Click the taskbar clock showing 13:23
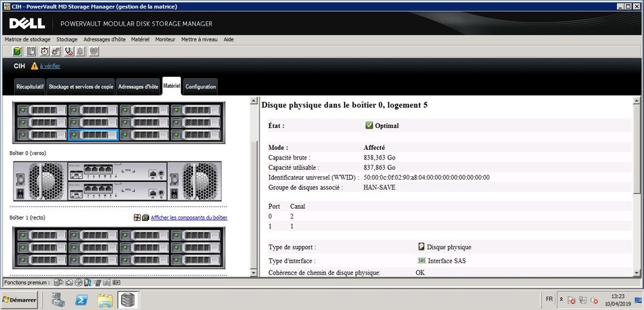This screenshot has width=644, height=310. tap(618, 300)
